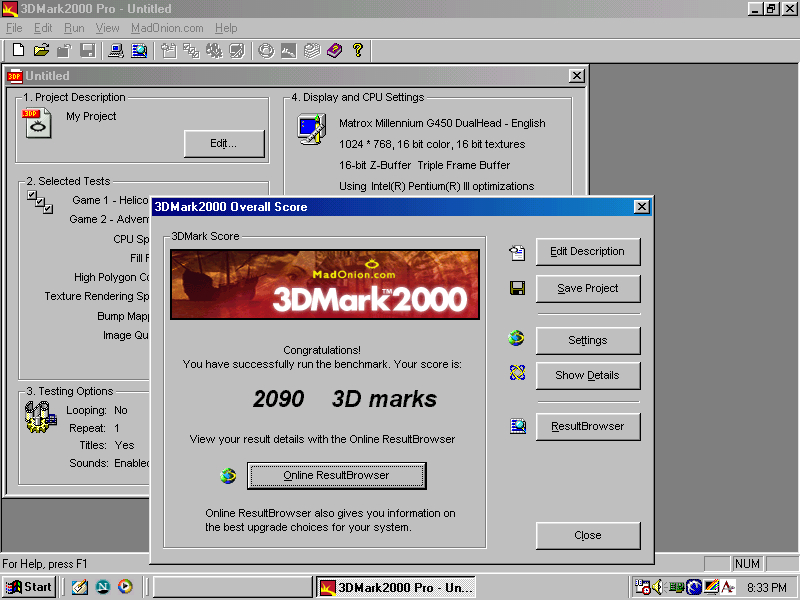Viewport: 800px width, 600px height.
Task: Click the Edit Description button
Action: (588, 252)
